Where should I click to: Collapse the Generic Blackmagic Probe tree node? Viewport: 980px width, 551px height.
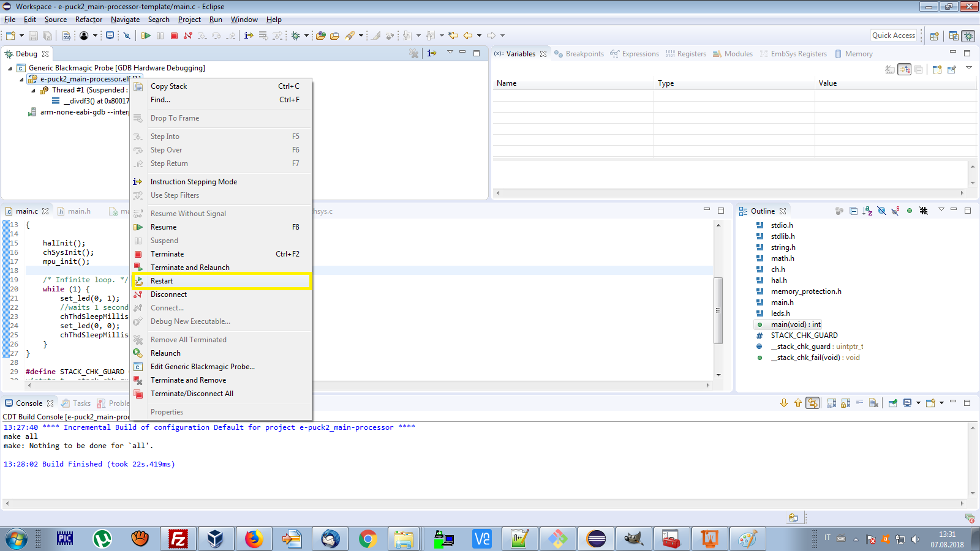[10, 68]
